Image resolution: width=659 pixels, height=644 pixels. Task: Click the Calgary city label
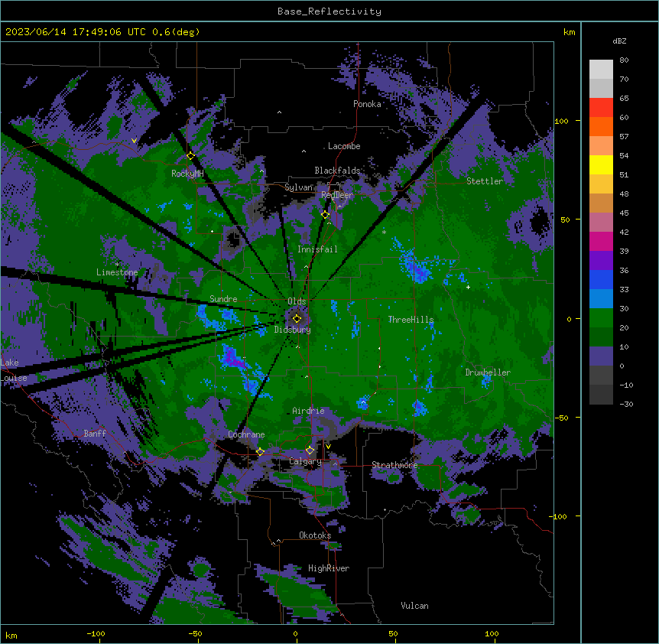[305, 461]
